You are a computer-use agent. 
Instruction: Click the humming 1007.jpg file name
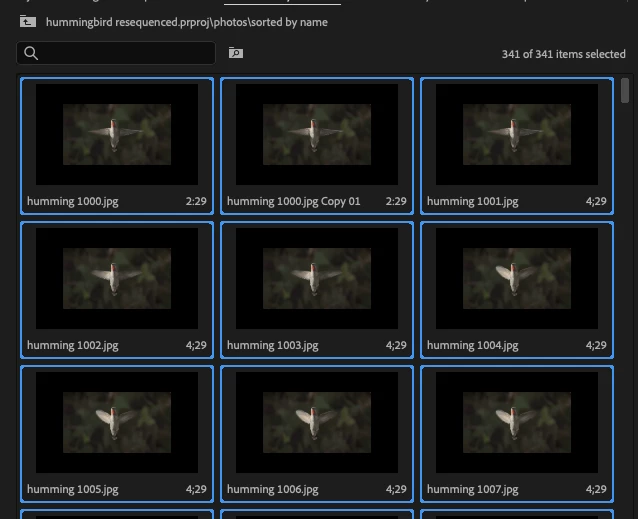[x=472, y=490]
